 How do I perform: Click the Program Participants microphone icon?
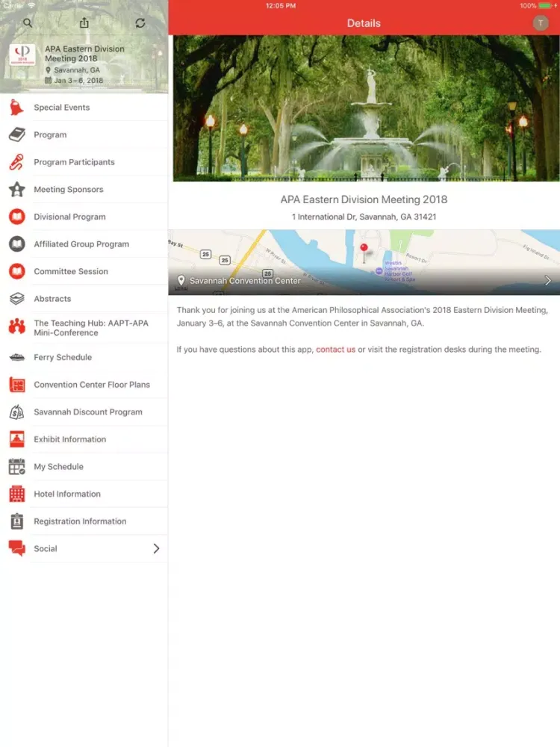16,162
